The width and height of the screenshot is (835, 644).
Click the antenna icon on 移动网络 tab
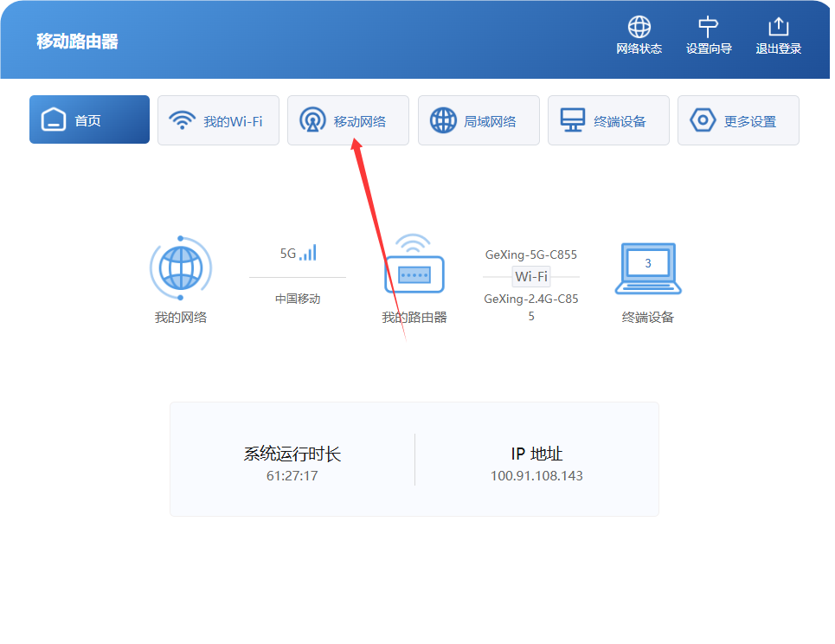(312, 119)
